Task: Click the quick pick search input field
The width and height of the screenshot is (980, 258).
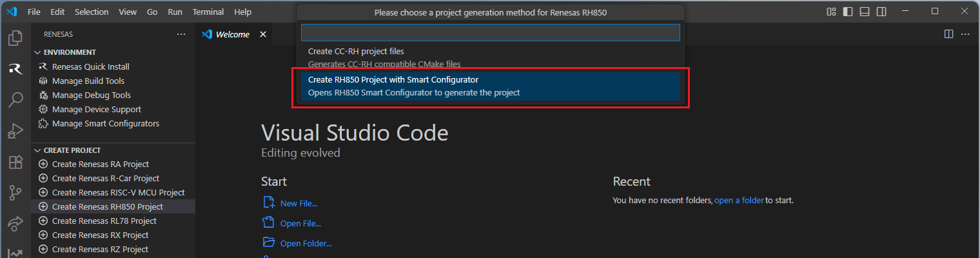Action: click(x=491, y=32)
